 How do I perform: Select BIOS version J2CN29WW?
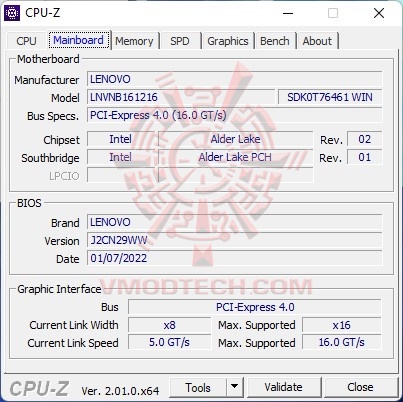coord(234,240)
